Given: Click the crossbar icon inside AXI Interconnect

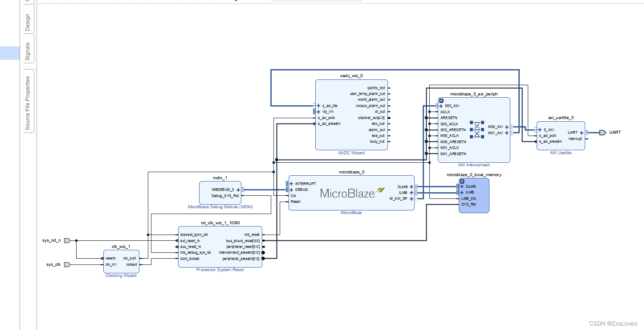Looking at the screenshot, I should click(477, 129).
